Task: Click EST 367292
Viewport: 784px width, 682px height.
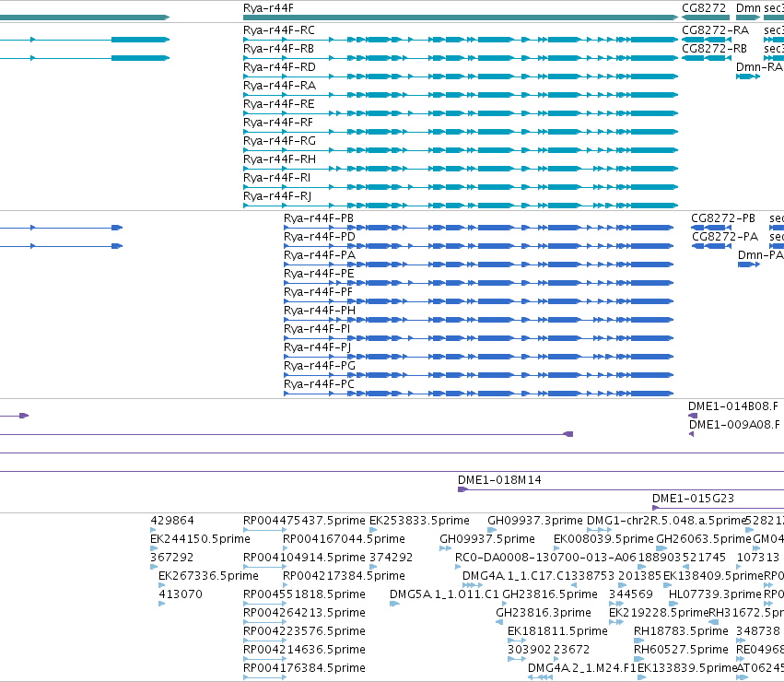Action: click(x=171, y=558)
